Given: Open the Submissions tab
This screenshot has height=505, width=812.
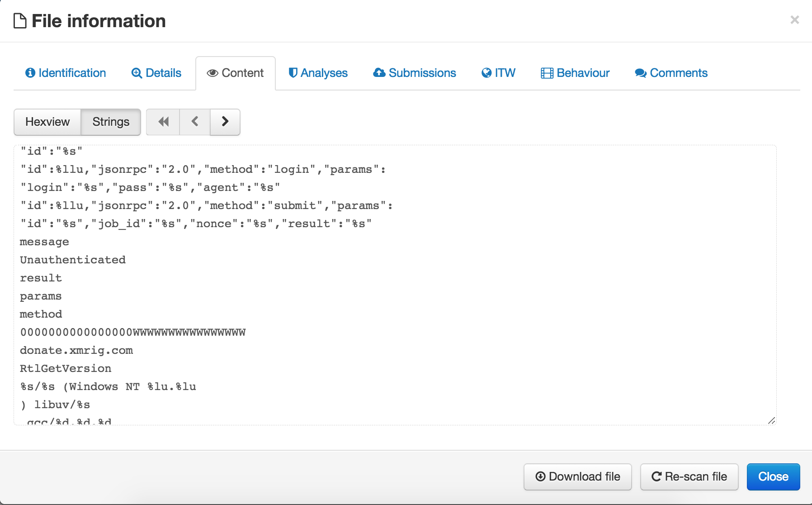Looking at the screenshot, I should pyautogui.click(x=415, y=73).
